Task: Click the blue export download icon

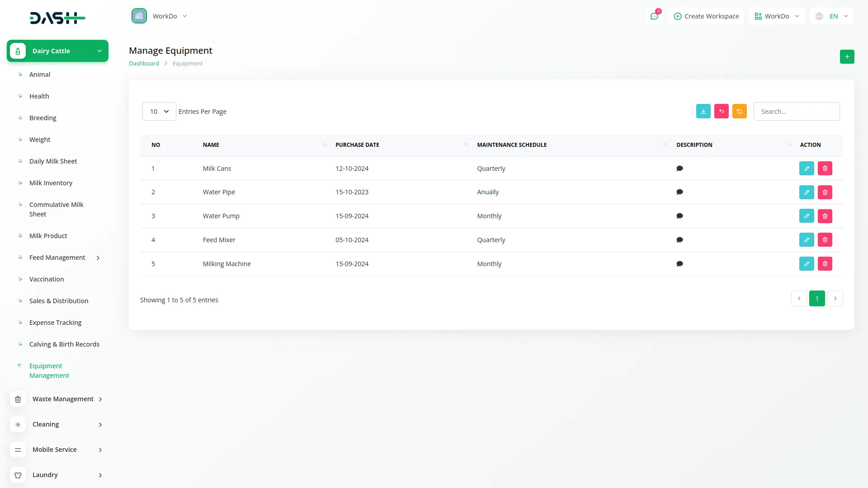Action: tap(703, 112)
